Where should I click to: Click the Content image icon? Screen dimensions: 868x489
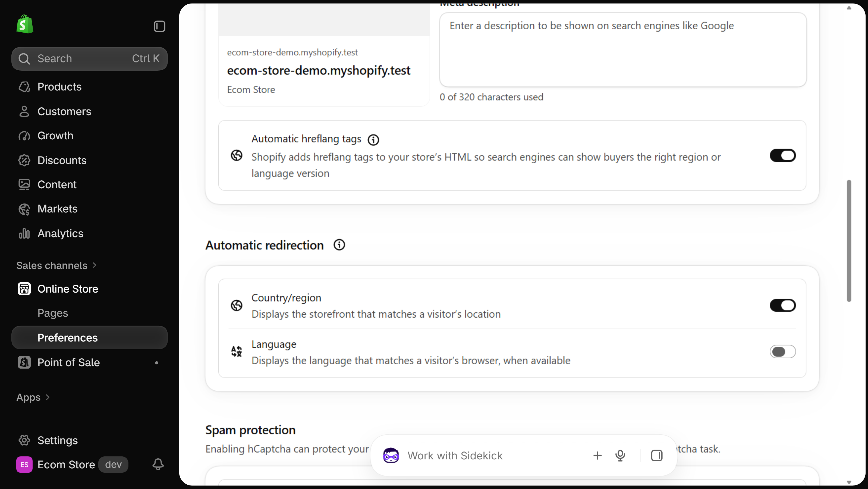(x=24, y=185)
